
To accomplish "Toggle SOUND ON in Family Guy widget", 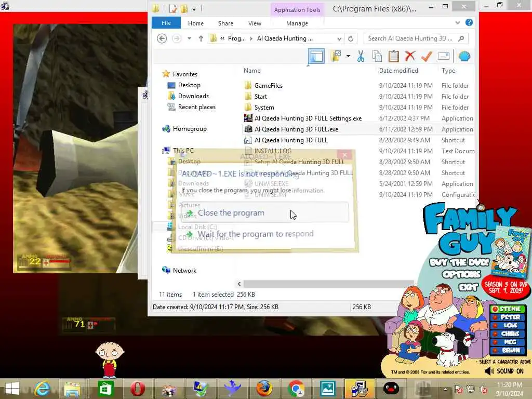I will click(504, 371).
